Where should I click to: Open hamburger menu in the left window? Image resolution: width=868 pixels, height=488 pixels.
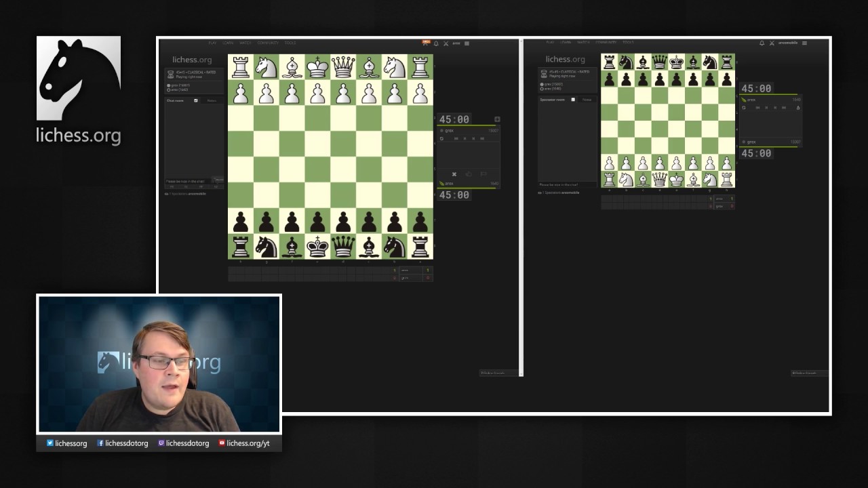[x=467, y=43]
